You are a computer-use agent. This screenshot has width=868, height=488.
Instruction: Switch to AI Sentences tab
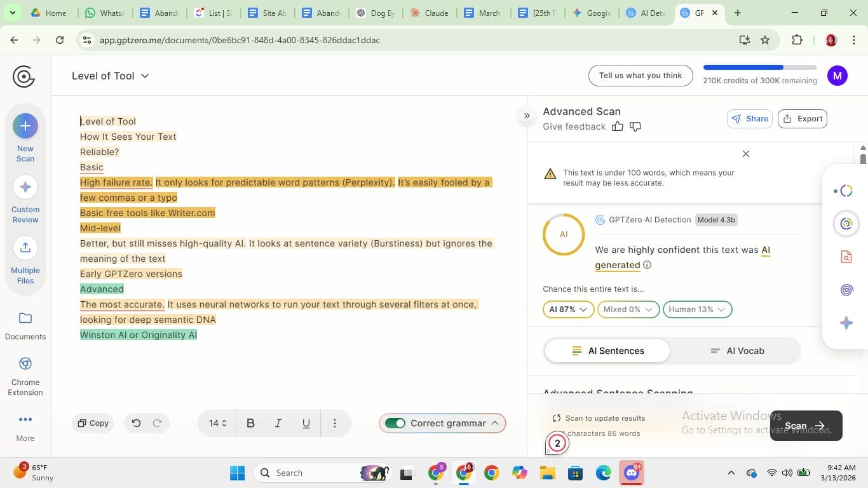point(607,351)
